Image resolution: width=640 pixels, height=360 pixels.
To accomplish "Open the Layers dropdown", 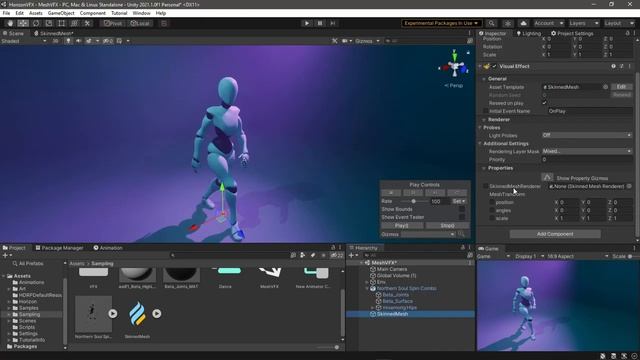I will coord(584,23).
